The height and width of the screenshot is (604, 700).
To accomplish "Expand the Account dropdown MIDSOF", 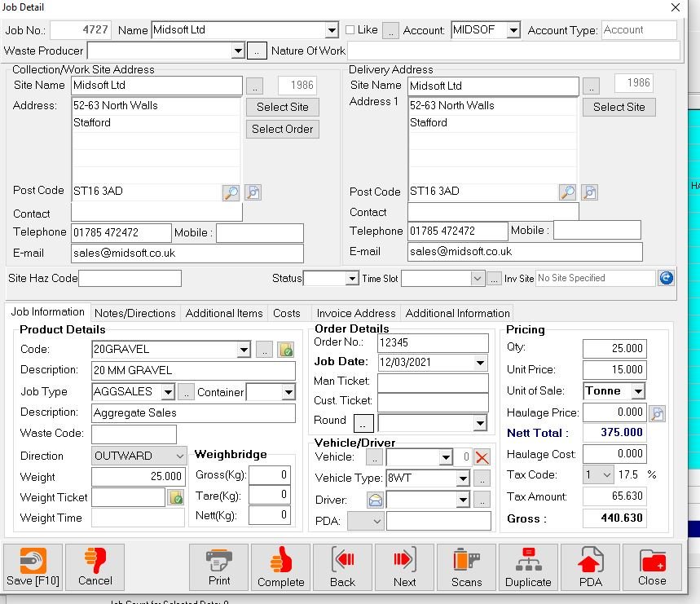I will [x=514, y=30].
